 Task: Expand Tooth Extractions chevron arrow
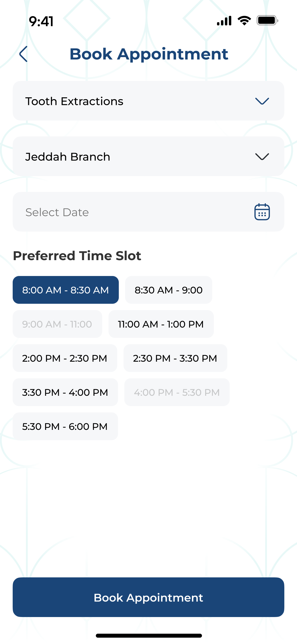coord(262,101)
